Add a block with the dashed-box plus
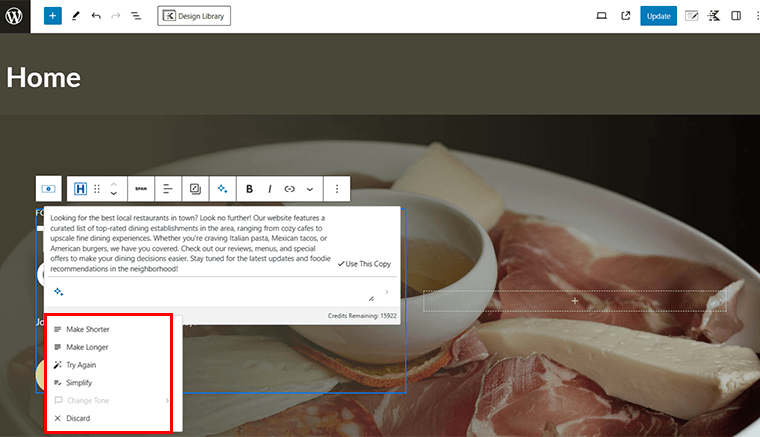 point(575,301)
